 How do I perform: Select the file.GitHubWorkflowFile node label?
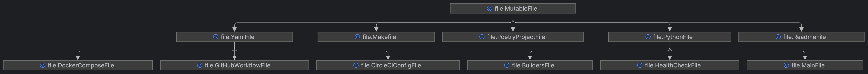[237, 65]
